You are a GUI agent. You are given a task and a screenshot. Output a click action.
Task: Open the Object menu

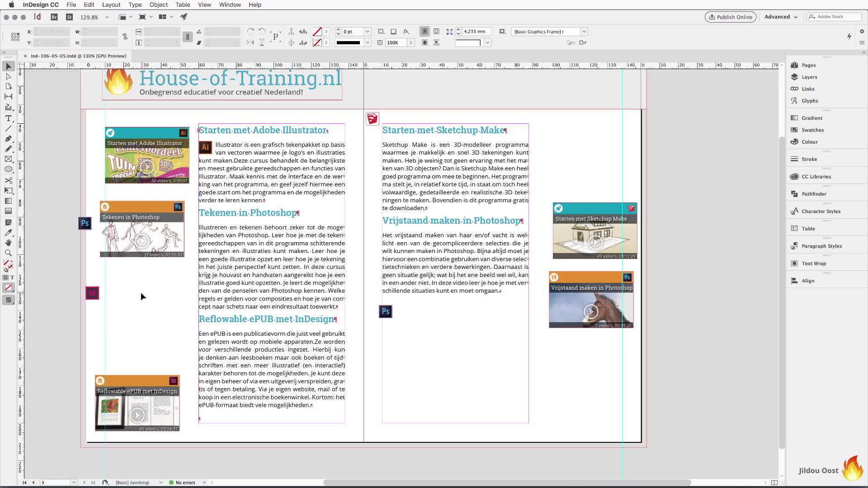point(159,5)
